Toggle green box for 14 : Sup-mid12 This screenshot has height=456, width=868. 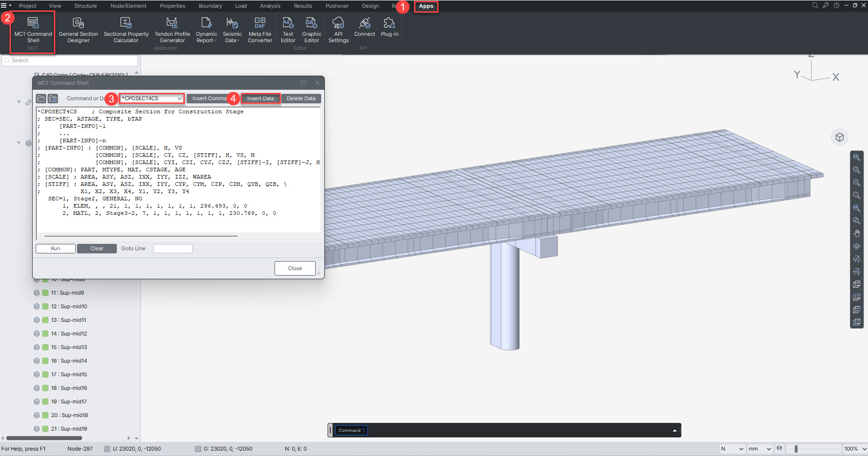click(x=45, y=334)
